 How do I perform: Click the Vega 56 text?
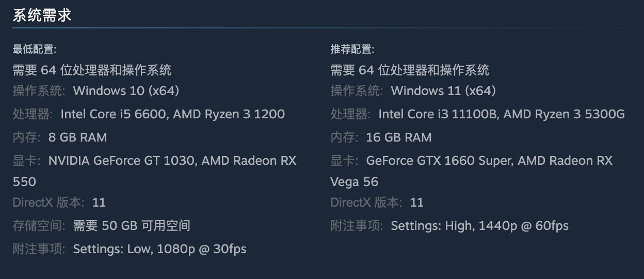(354, 182)
